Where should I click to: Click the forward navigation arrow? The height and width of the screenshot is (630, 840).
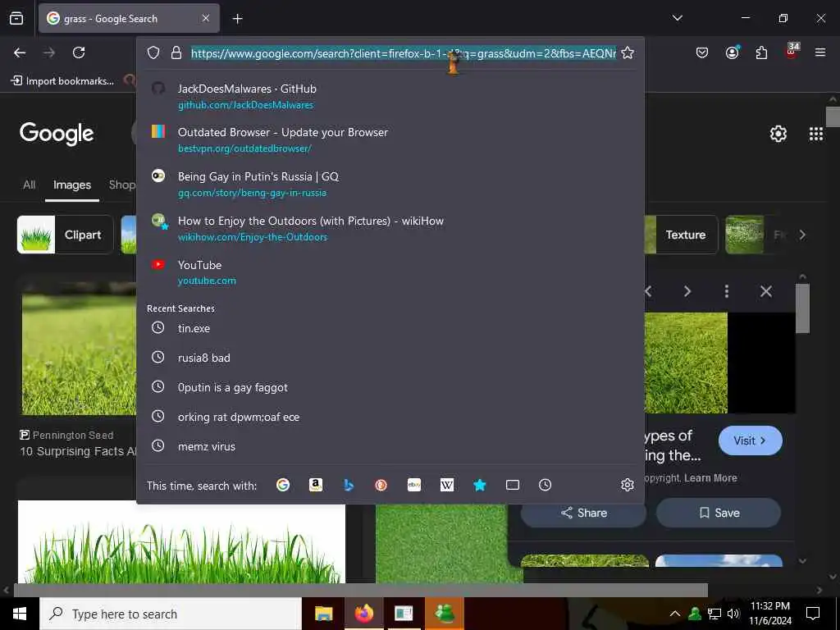49,52
